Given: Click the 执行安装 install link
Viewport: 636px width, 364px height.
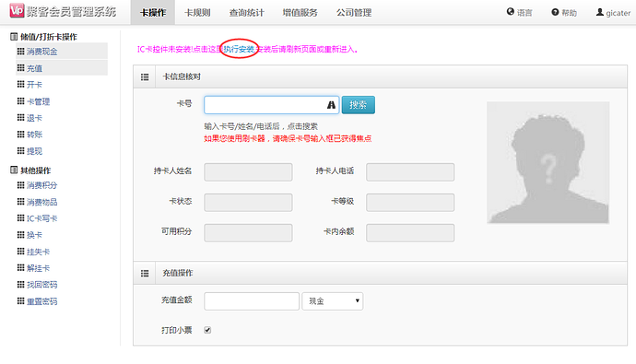Looking at the screenshot, I should (x=239, y=49).
